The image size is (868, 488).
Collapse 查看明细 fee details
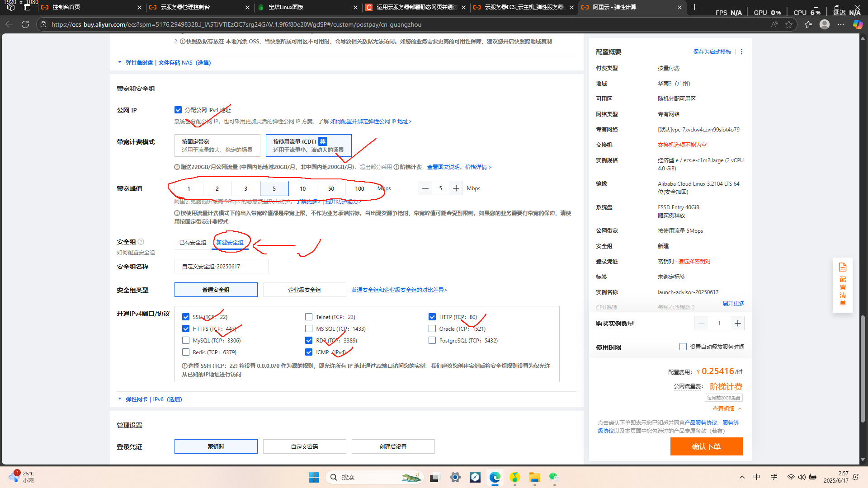pyautogui.click(x=727, y=408)
